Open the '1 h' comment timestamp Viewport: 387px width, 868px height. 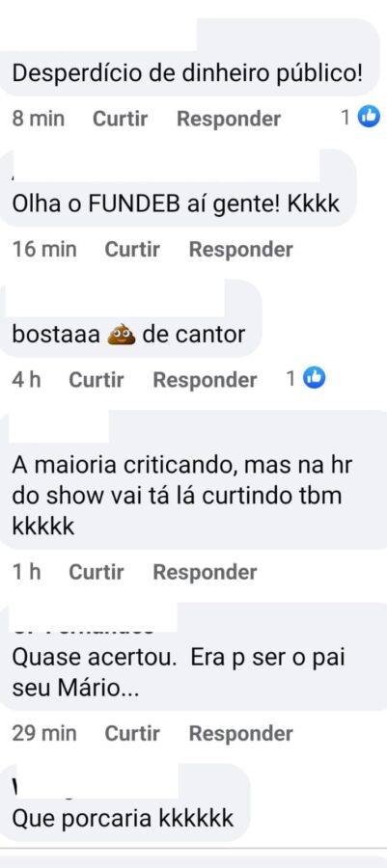(27, 572)
